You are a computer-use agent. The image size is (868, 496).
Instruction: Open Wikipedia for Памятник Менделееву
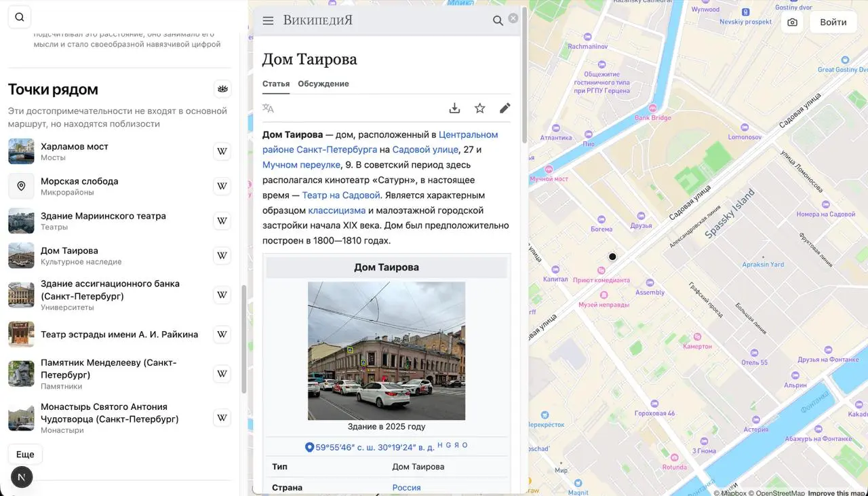(x=222, y=374)
